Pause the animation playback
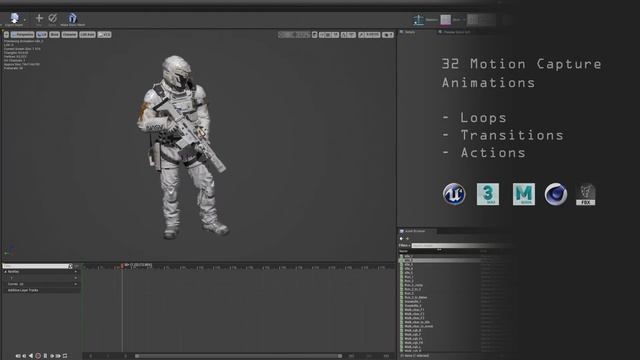Image resolution: width=640 pixels, height=360 pixels. pyautogui.click(x=45, y=356)
